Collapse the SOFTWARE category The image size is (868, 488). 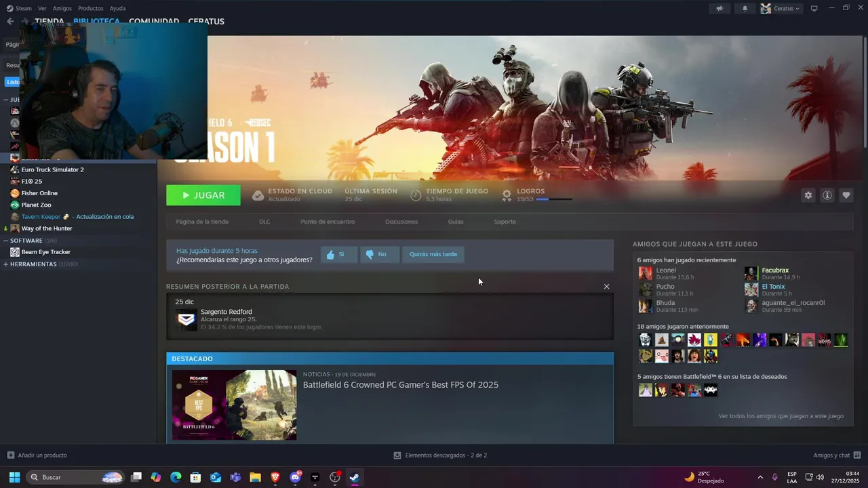(x=6, y=241)
